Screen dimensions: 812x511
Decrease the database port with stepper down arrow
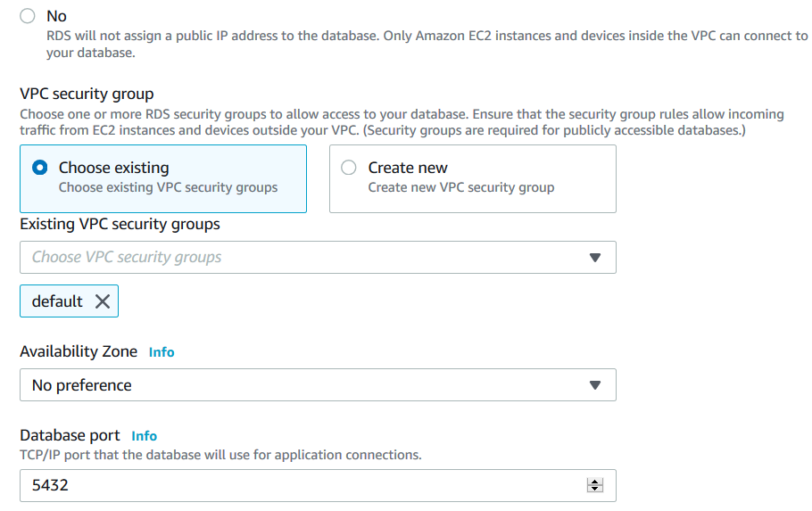(595, 490)
